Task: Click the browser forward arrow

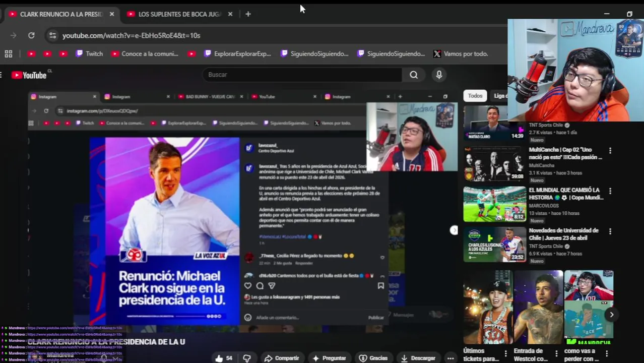Action: point(13,35)
